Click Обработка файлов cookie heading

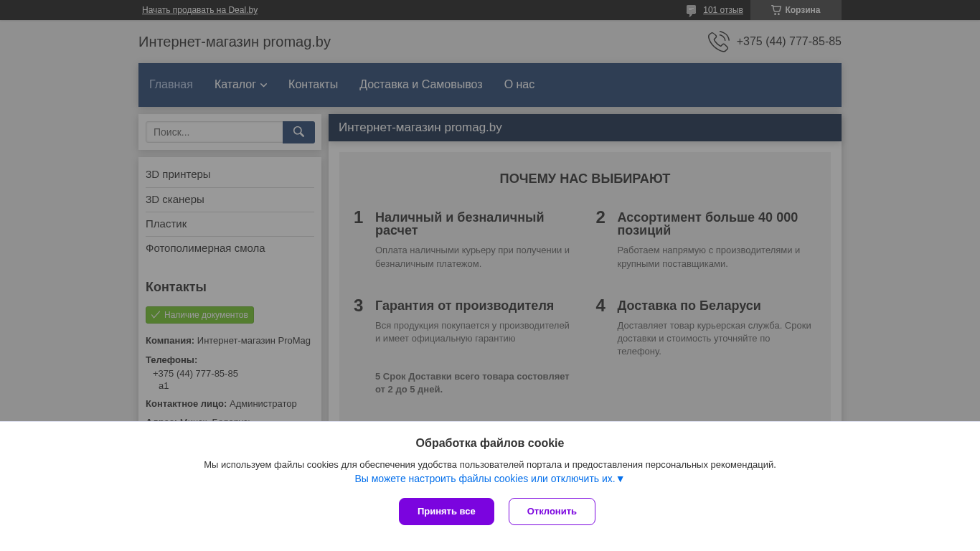click(x=490, y=443)
